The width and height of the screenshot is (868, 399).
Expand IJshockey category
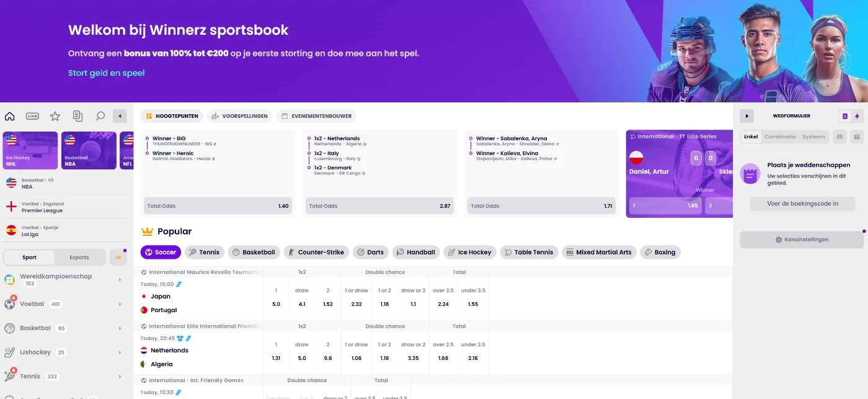coord(66,352)
